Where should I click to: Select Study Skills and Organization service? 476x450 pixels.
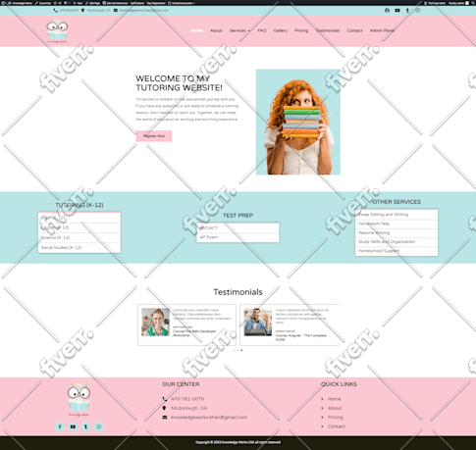[x=397, y=242]
